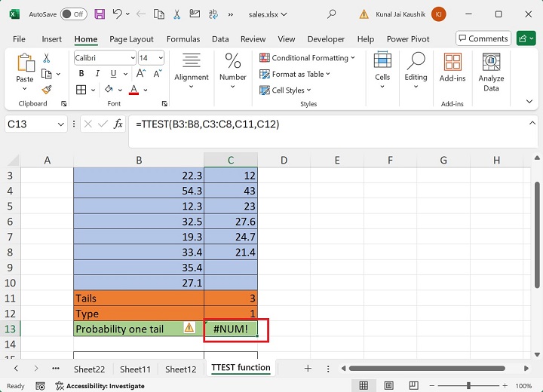The width and height of the screenshot is (543, 392).
Task: Open the Analyze Data tool
Action: (491, 72)
